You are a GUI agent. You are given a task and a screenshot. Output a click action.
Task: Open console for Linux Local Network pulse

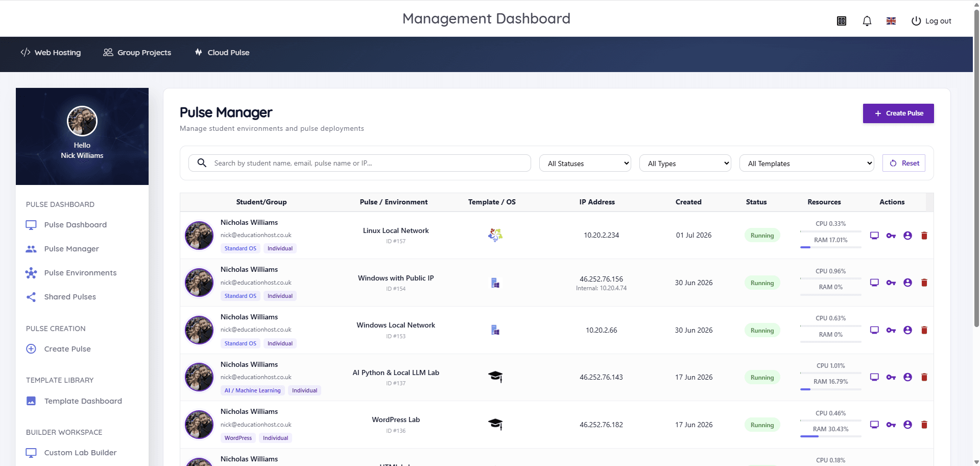point(874,236)
